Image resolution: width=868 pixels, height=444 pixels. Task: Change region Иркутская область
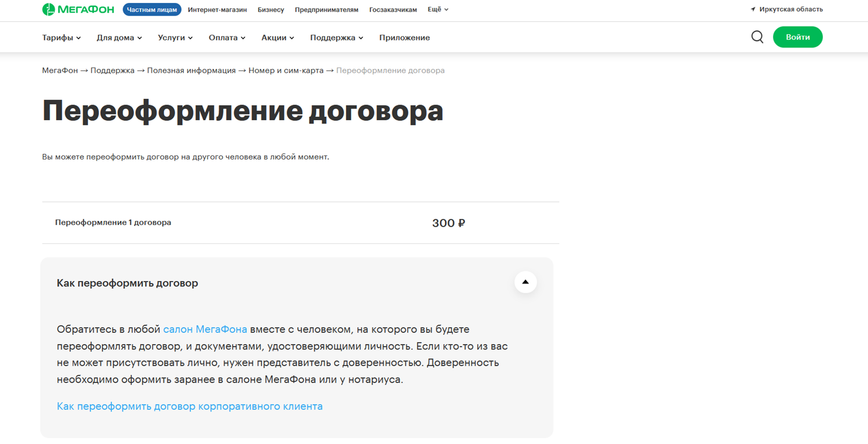(x=791, y=9)
